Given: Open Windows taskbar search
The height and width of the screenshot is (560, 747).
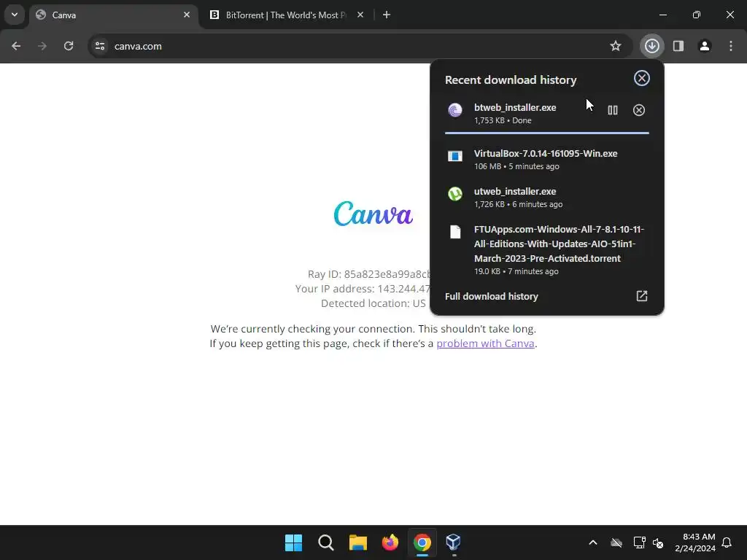Looking at the screenshot, I should click(326, 542).
